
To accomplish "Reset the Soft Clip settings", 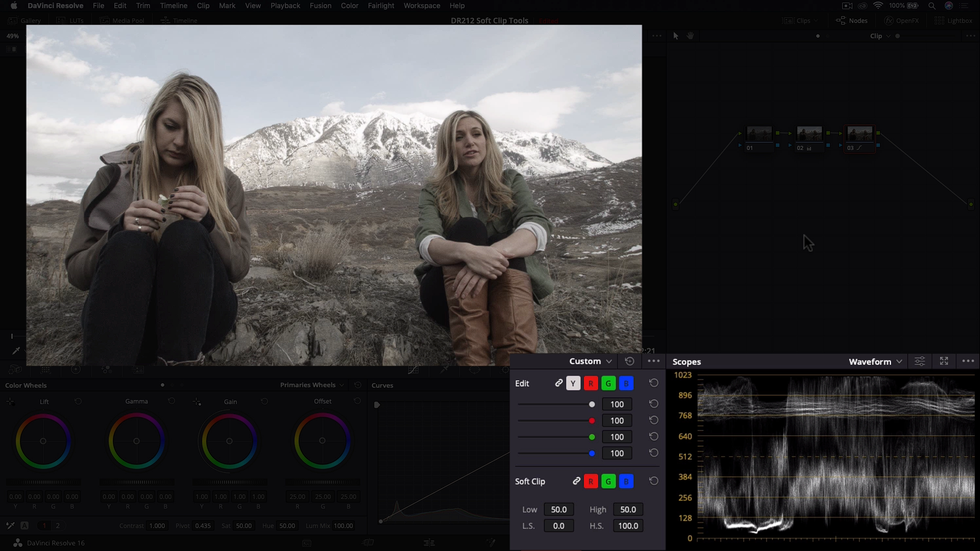I will pos(653,481).
